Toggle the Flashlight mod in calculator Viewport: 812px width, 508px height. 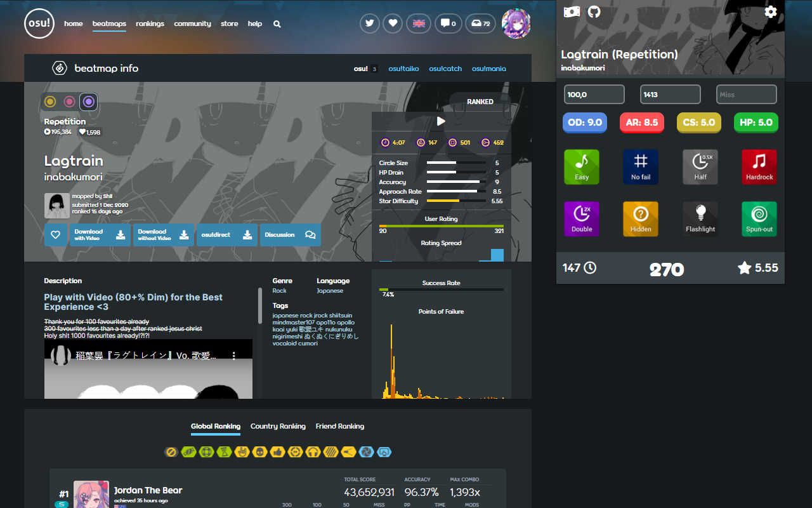tap(700, 219)
